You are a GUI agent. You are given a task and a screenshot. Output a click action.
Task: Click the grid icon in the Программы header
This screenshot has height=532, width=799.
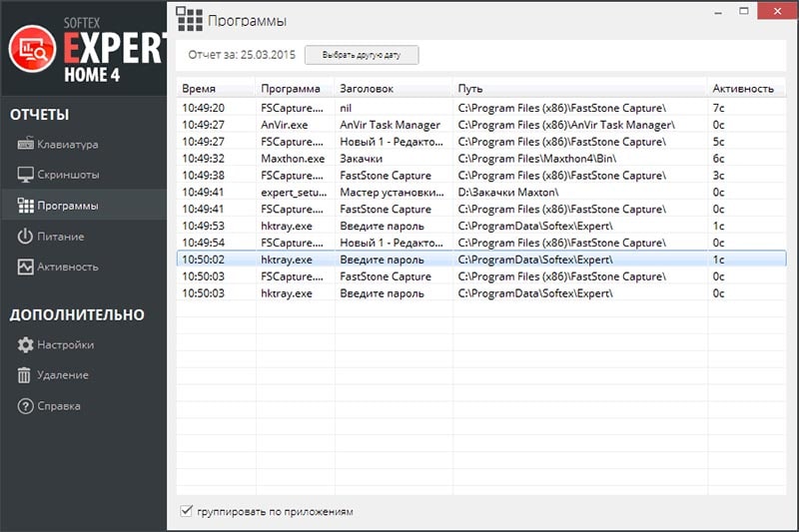[x=189, y=19]
